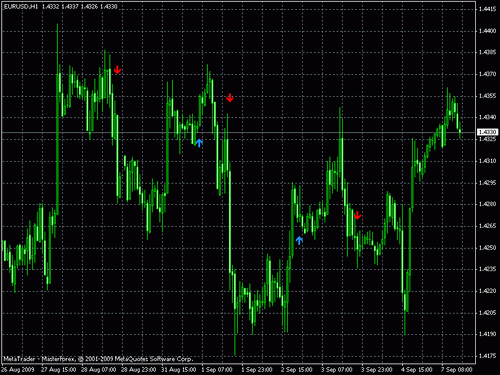Click the 3 Sep 07:00 time label

[x=337, y=369]
